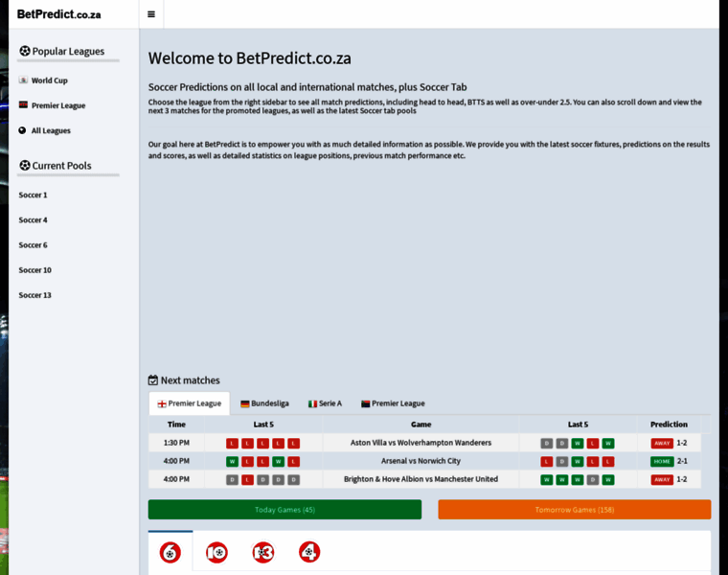Click the Current Pools soccer ball icon
The height and width of the screenshot is (575, 728).
(x=25, y=165)
